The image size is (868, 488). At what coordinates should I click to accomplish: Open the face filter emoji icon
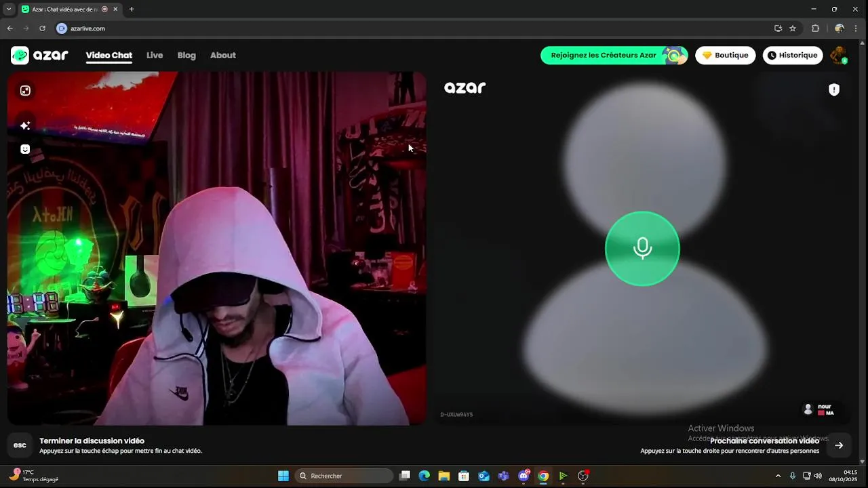[25, 149]
